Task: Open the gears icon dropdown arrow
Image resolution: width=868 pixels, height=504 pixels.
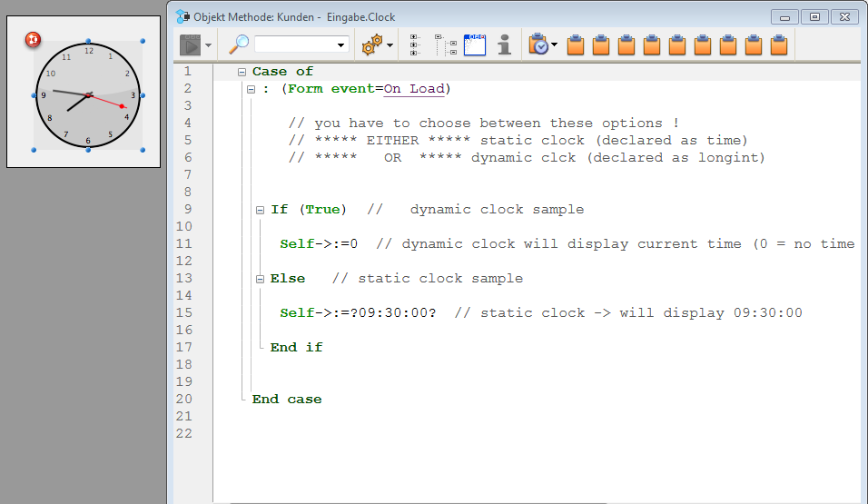Action: [x=390, y=44]
